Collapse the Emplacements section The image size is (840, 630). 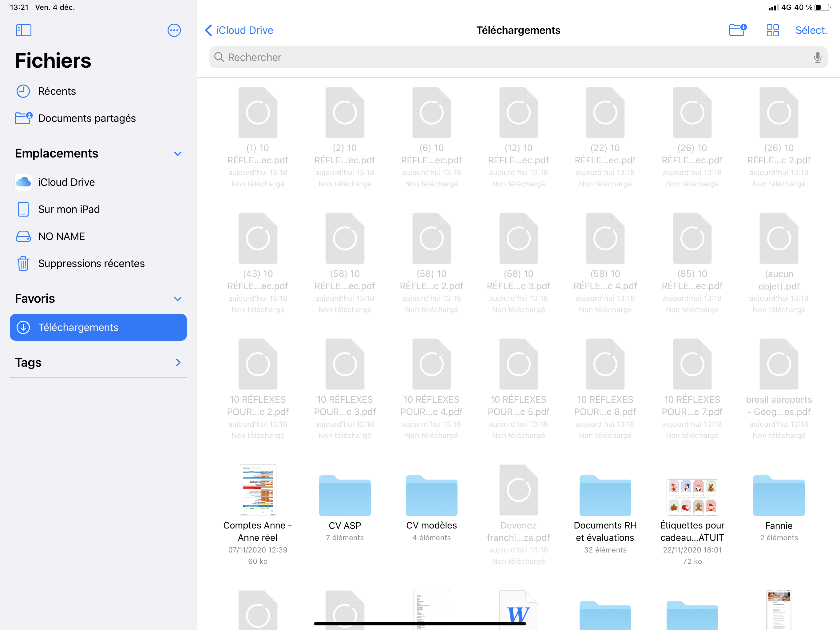click(177, 154)
